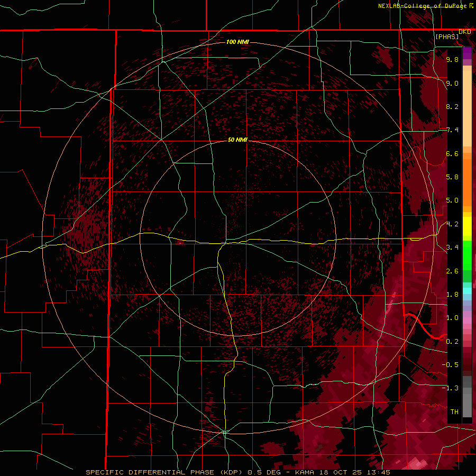Click the '7.4' scale value
The image size is (476, 476).
[452, 130]
